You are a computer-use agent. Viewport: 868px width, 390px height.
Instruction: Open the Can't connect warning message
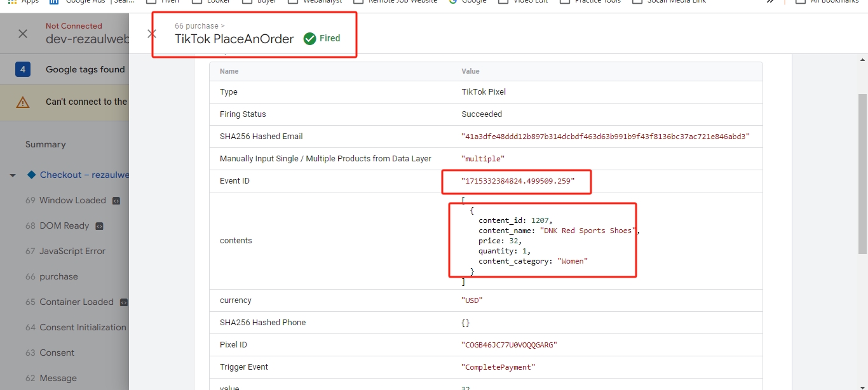[x=86, y=102]
